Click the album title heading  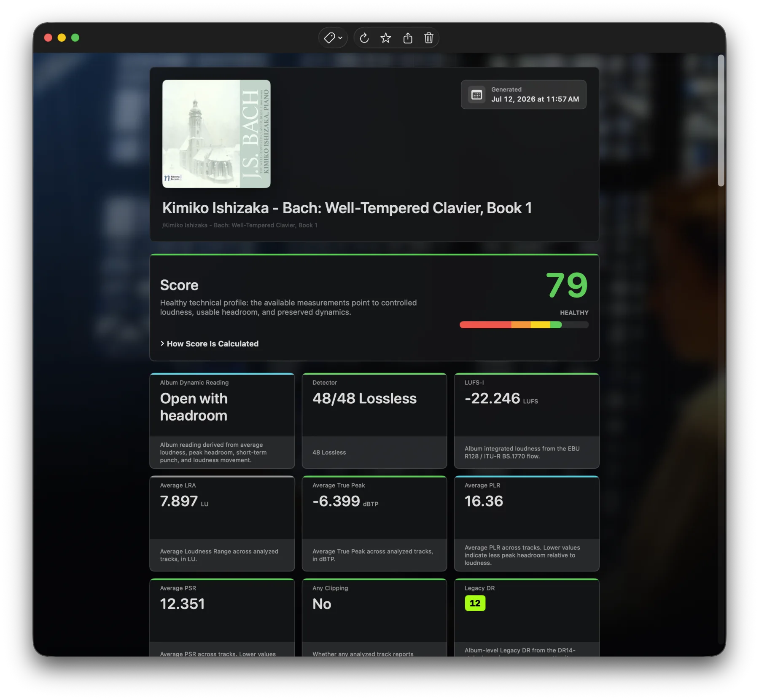(347, 208)
